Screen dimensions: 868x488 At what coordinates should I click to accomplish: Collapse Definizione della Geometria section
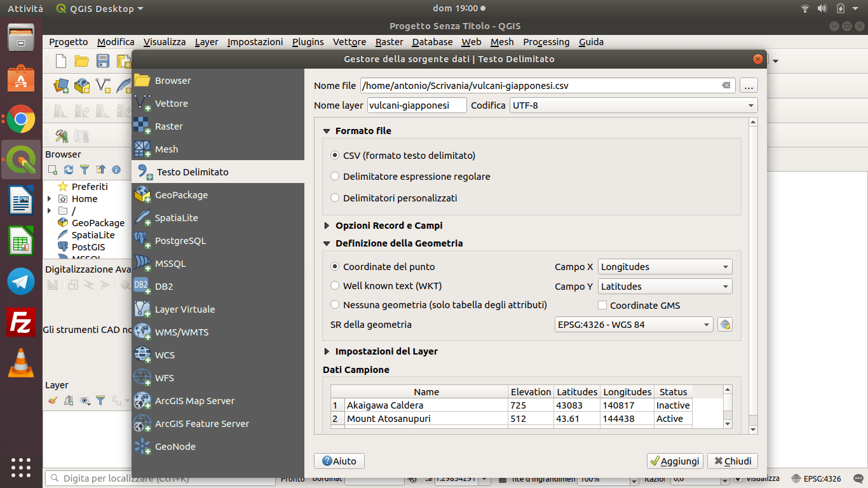[327, 243]
